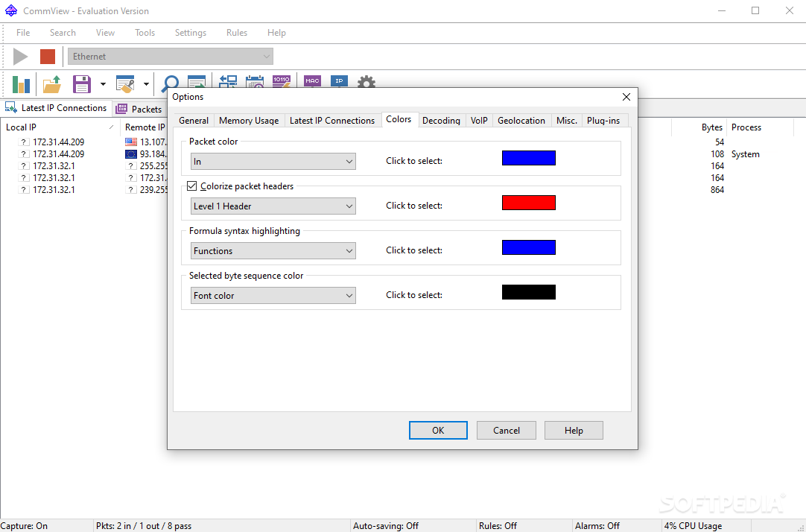Toggle Colorize packet headers checkbox
This screenshot has height=532, width=806.
(191, 186)
